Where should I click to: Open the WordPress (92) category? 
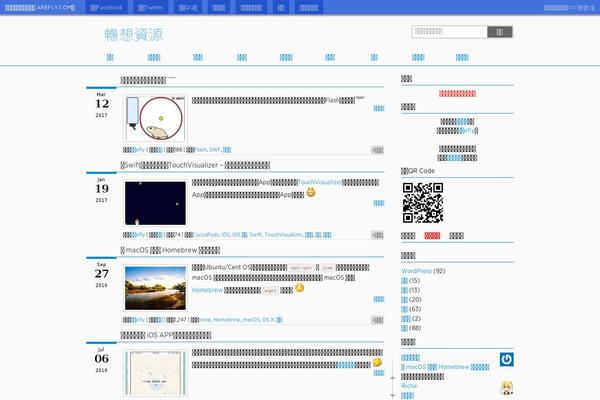pyautogui.click(x=416, y=271)
